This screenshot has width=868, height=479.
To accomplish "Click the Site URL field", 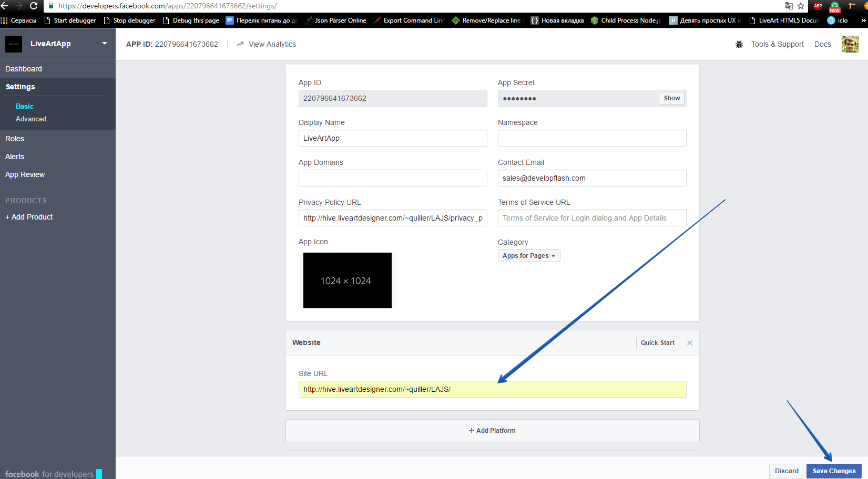I will (x=493, y=389).
